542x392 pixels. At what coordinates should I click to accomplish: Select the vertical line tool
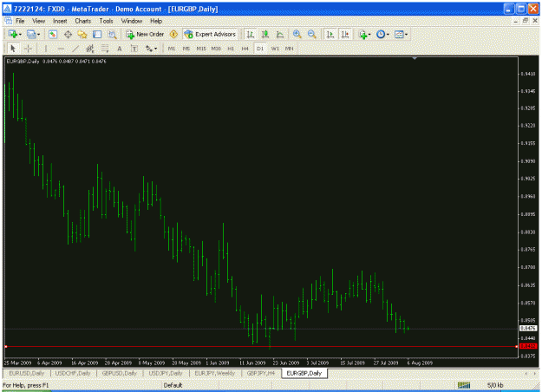pyautogui.click(x=46, y=49)
